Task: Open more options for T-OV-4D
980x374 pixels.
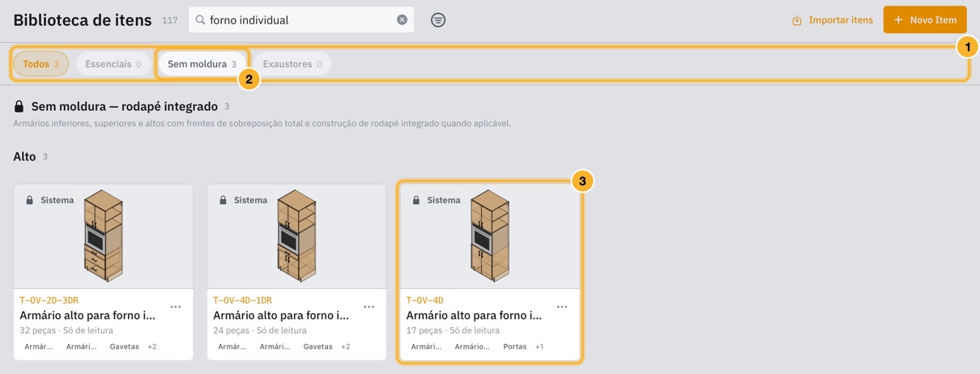Action: (x=562, y=307)
